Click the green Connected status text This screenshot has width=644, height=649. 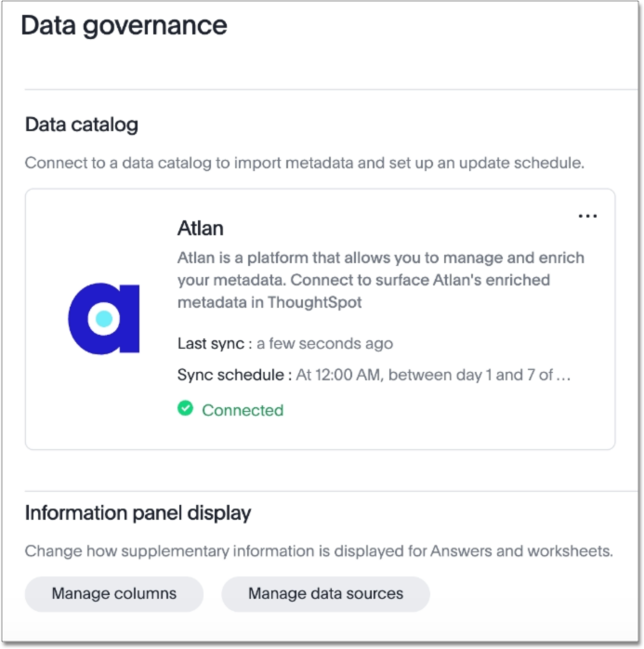(x=243, y=410)
